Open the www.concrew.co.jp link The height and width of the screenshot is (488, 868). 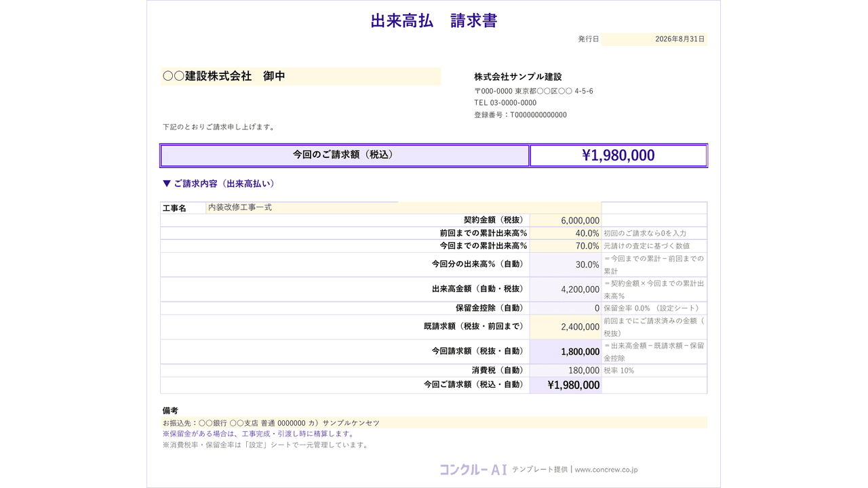[x=606, y=469]
